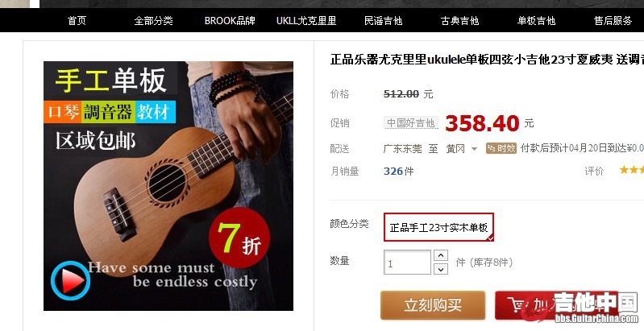Click the ukulele product main image
Viewport: 644px width, 331px height.
(x=168, y=186)
